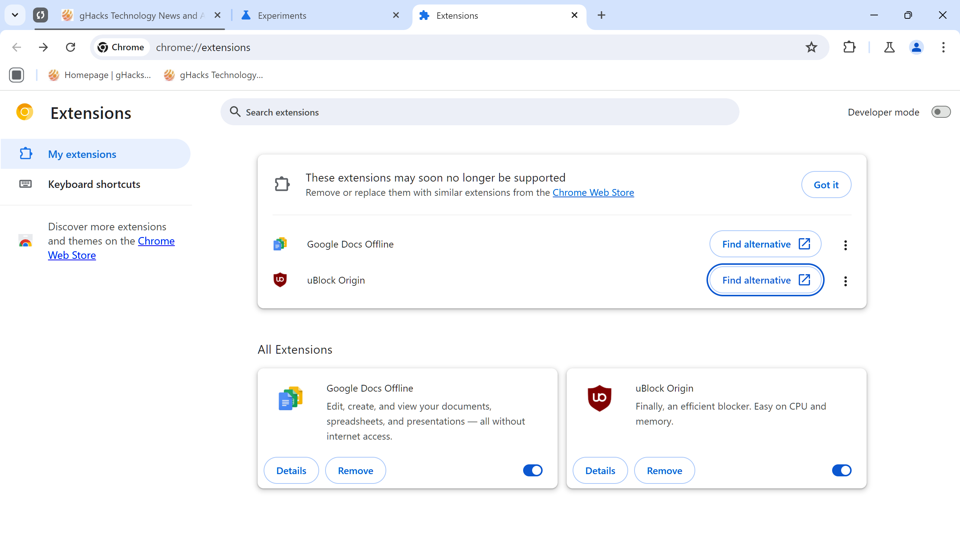Open the tab dropdown for open tabs list

[x=15, y=15]
